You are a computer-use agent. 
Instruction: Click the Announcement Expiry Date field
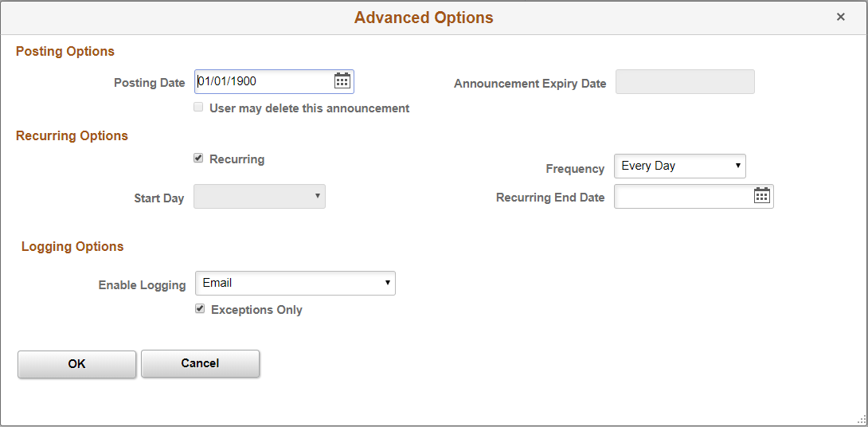tap(686, 82)
